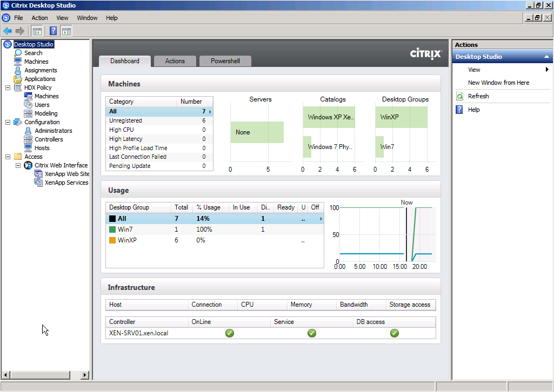
Task: Click the back navigation arrow
Action: [x=7, y=31]
